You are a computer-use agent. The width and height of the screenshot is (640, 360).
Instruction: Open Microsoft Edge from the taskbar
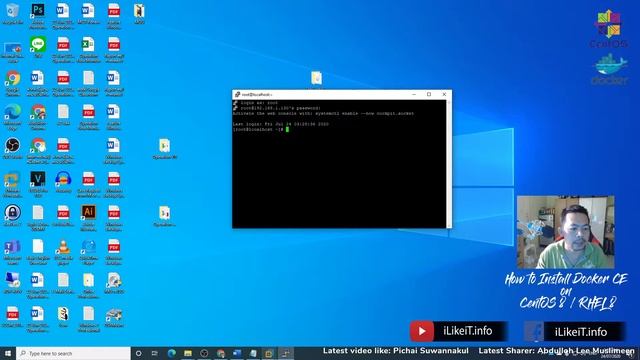click(171, 353)
